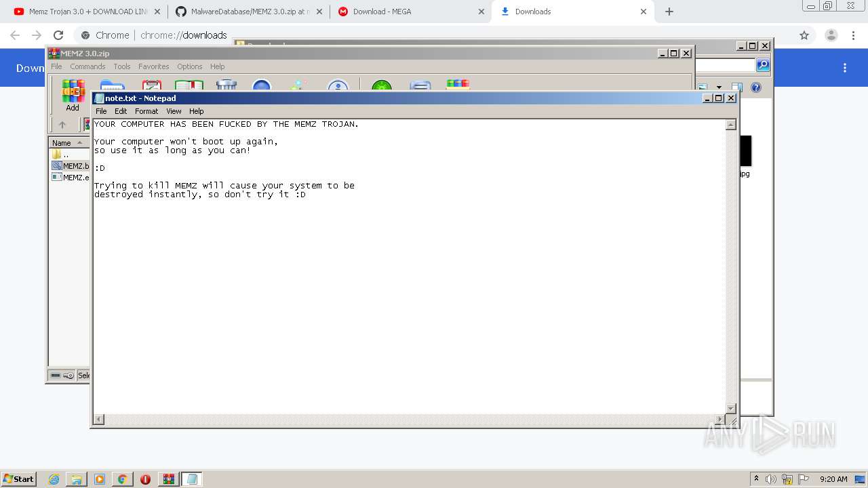Click Notepad vertical scrollbar up arrow
Image resolution: width=868 pixels, height=488 pixels.
pyautogui.click(x=730, y=125)
